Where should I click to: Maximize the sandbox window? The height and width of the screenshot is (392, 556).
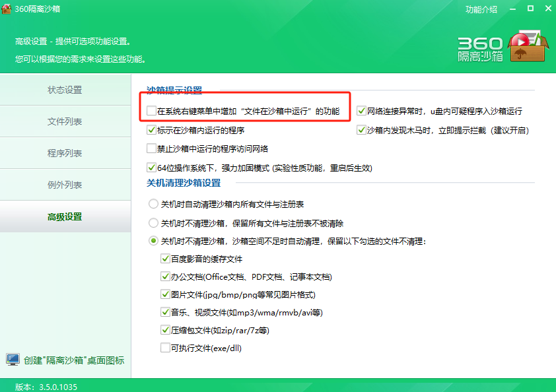point(530,9)
